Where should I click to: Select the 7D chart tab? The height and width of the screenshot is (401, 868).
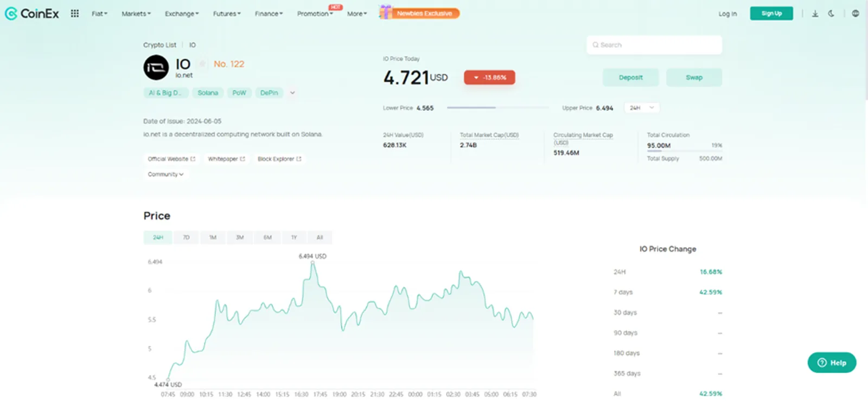coord(186,237)
